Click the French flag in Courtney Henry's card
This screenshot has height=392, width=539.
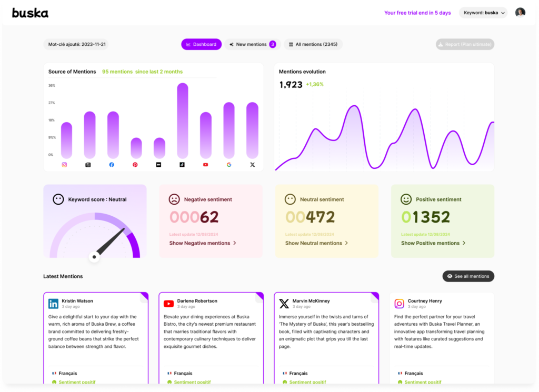(400, 373)
